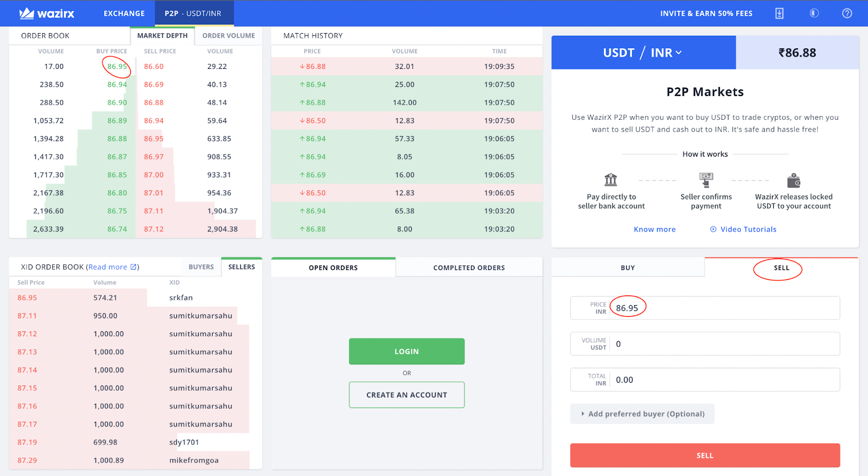Switch to ORDER VOLUME tab
The height and width of the screenshot is (476, 868).
click(228, 36)
